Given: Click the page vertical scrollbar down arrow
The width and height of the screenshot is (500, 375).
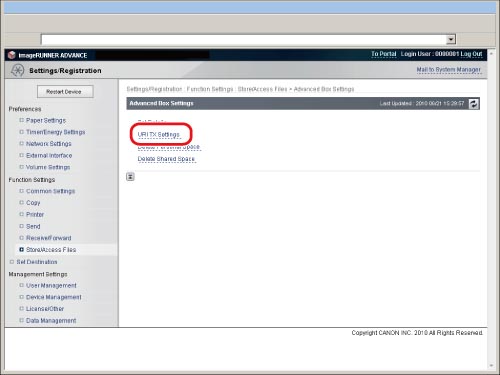Looking at the screenshot, I should (x=491, y=366).
